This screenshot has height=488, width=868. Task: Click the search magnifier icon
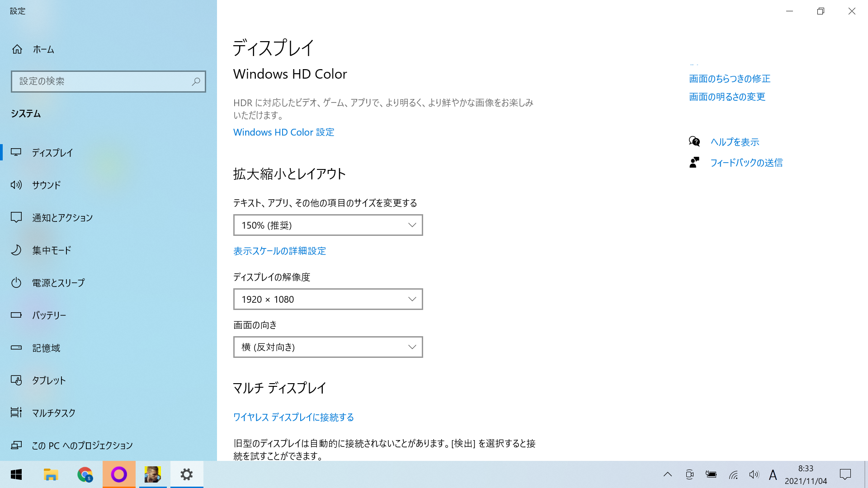pyautogui.click(x=196, y=82)
